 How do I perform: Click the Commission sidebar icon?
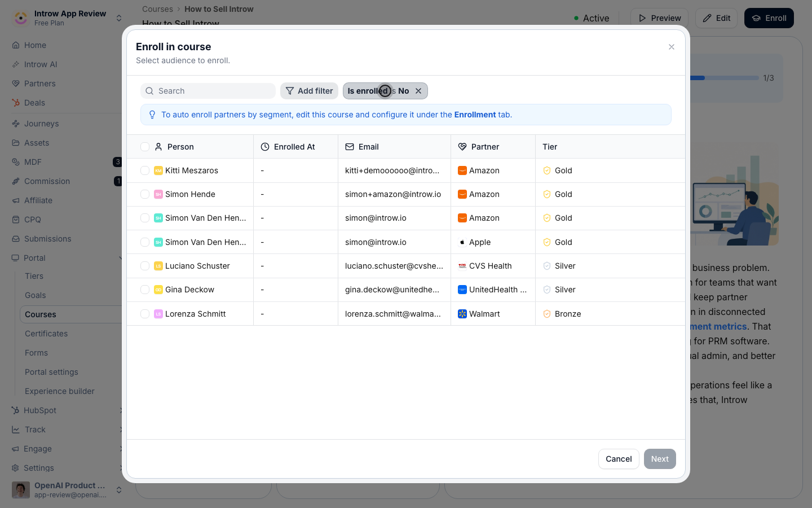click(x=16, y=181)
